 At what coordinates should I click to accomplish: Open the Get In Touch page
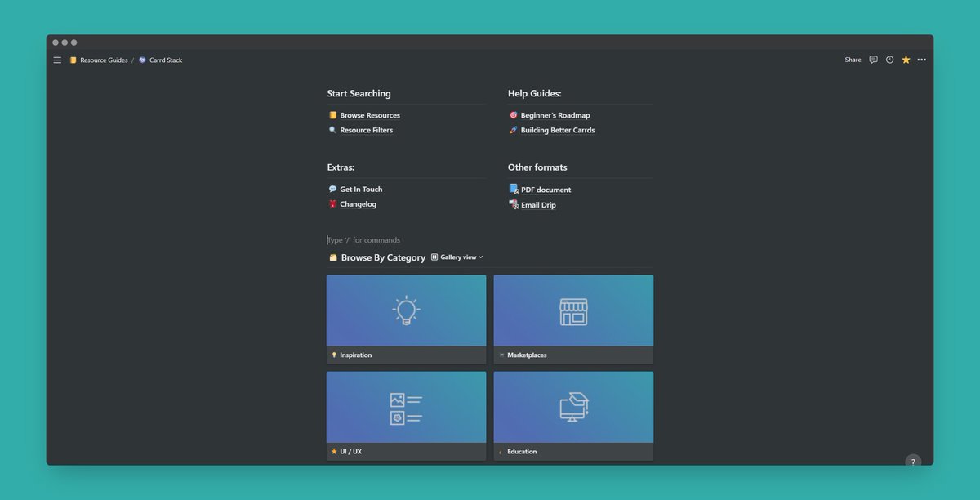361,189
